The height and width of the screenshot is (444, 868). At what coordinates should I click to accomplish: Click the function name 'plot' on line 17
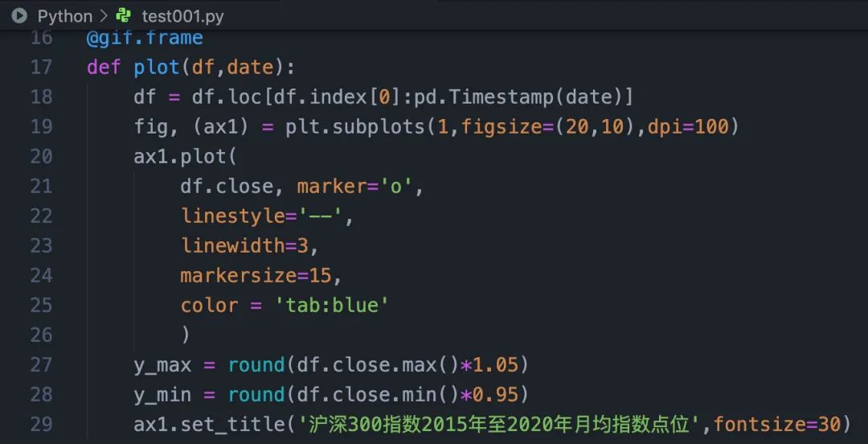coord(157,68)
